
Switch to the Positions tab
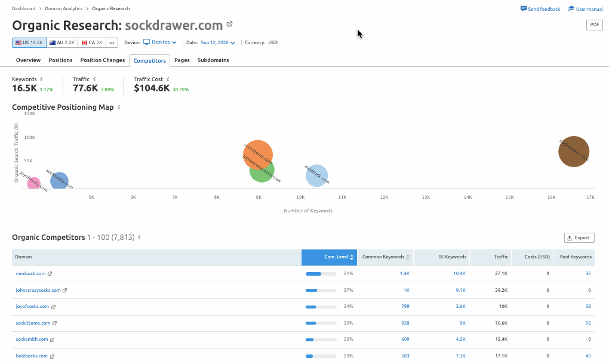(60, 60)
